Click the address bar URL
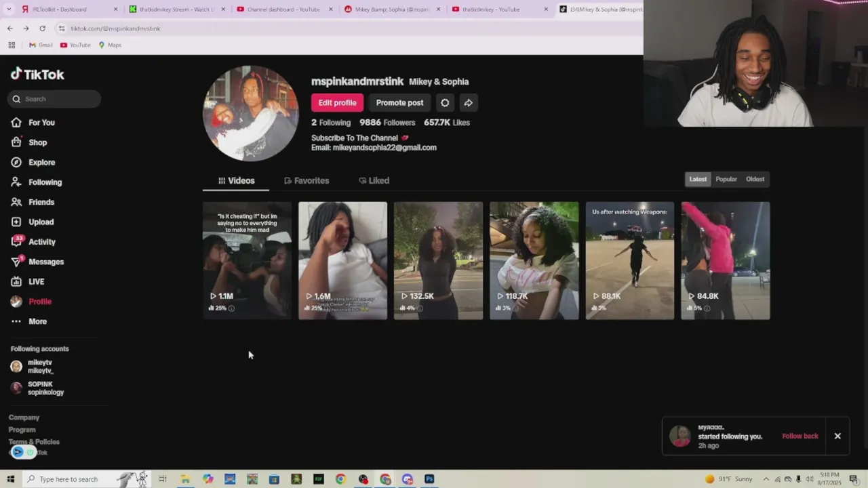Image resolution: width=868 pixels, height=488 pixels. click(115, 28)
